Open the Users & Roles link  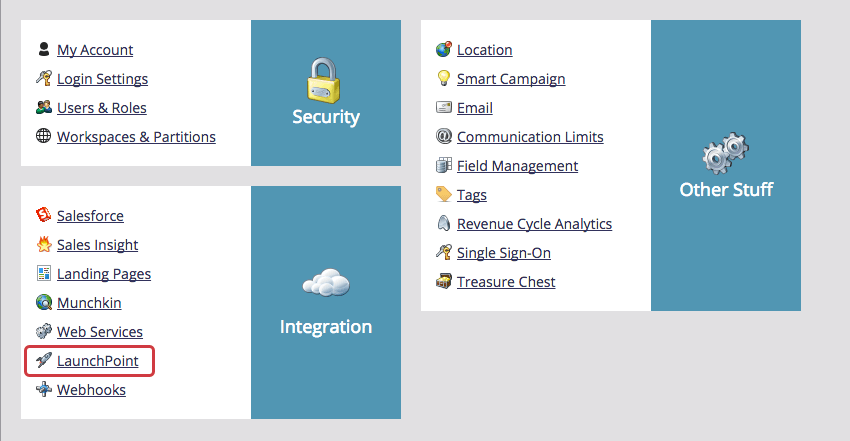pos(101,108)
